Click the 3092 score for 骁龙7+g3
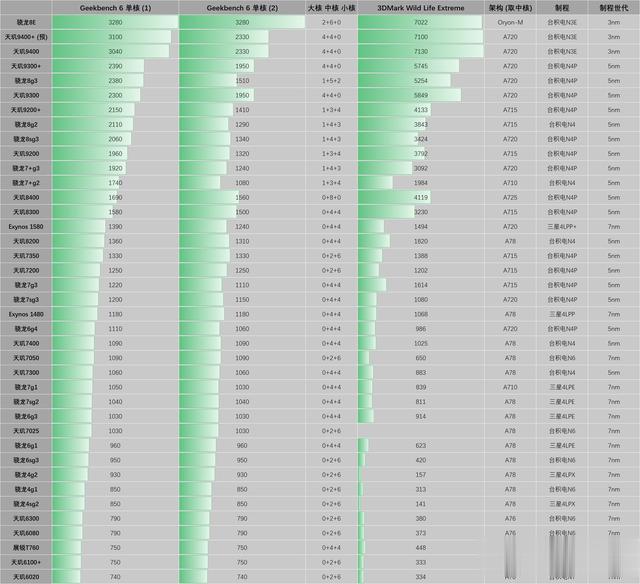The height and width of the screenshot is (584, 640). [x=421, y=169]
